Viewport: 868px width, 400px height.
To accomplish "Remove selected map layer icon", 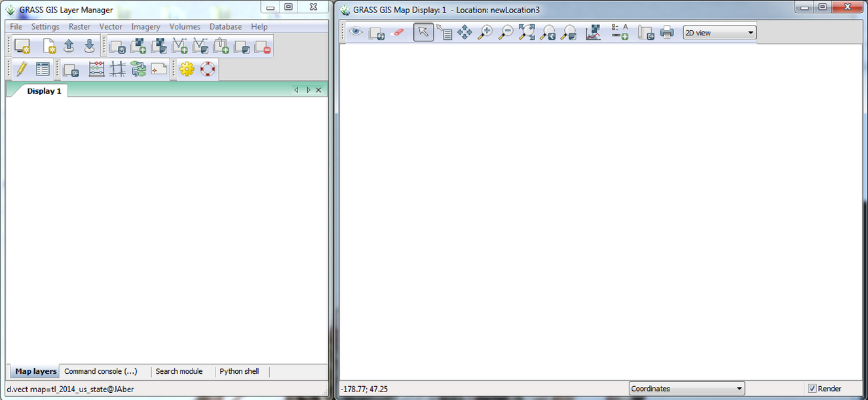I will (262, 47).
